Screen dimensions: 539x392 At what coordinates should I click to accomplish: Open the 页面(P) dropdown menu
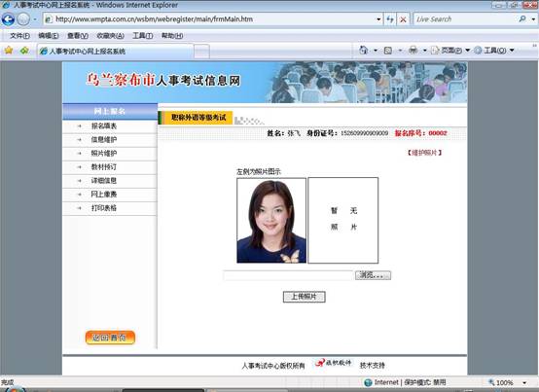click(450, 51)
